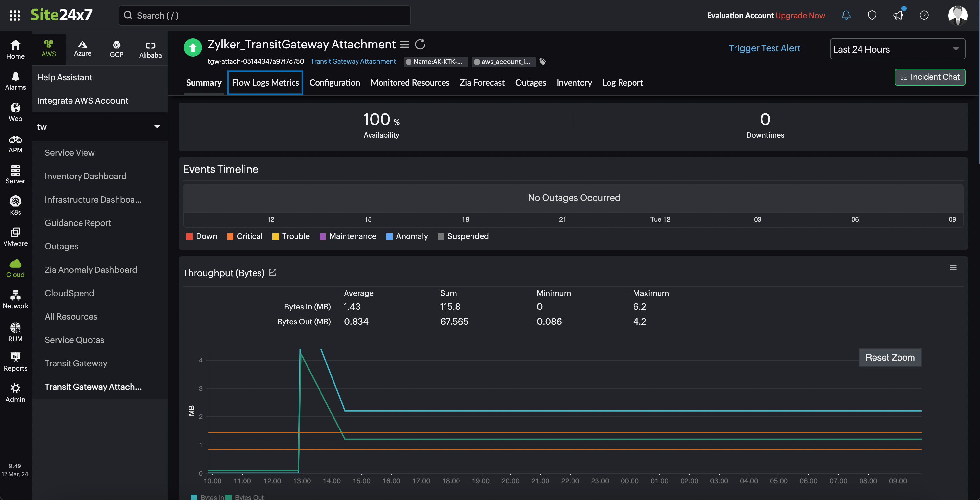980x500 pixels.
Task: Click the announcements megaphone icon
Action: pos(898,15)
